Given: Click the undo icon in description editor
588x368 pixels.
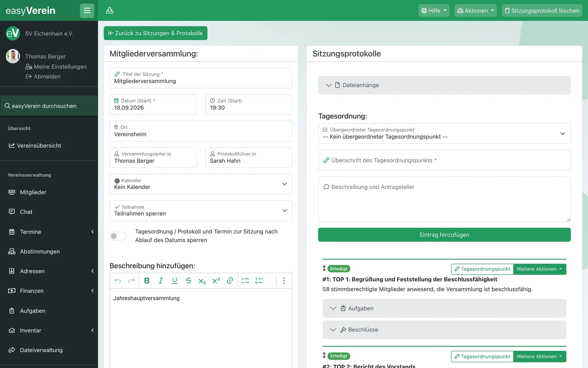Looking at the screenshot, I should (118, 281).
